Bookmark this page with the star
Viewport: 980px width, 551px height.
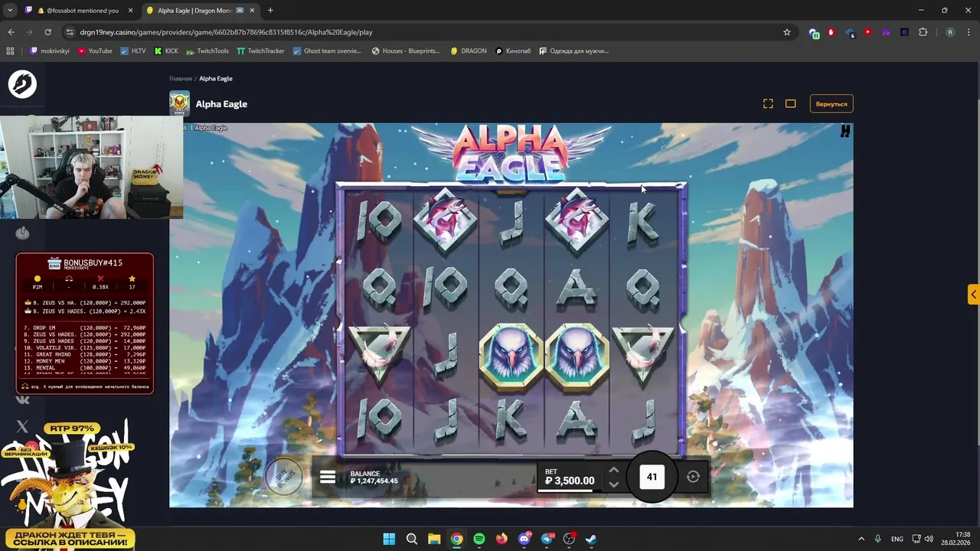pyautogui.click(x=786, y=32)
